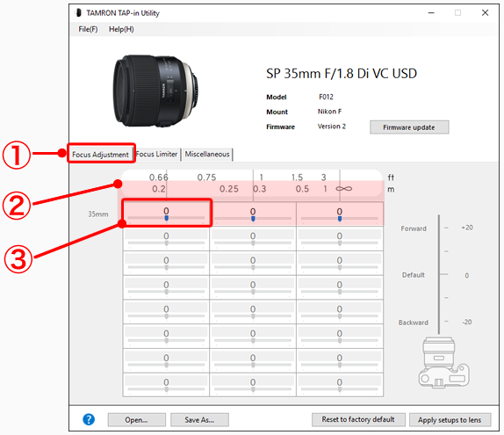The image size is (504, 435).
Task: Click the Firmware update button
Action: (x=409, y=127)
